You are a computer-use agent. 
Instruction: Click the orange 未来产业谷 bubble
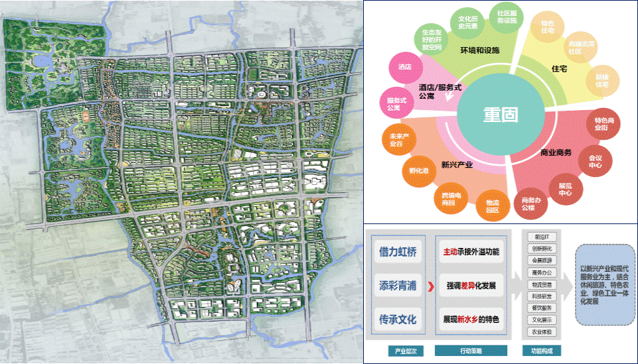[x=396, y=139]
